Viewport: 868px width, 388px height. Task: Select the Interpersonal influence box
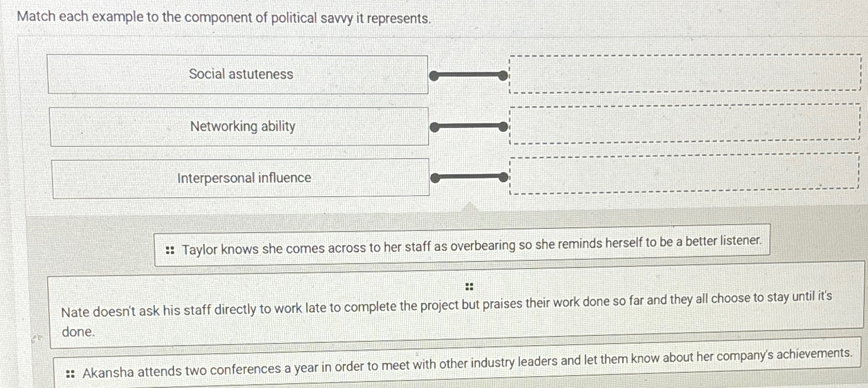[241, 177]
